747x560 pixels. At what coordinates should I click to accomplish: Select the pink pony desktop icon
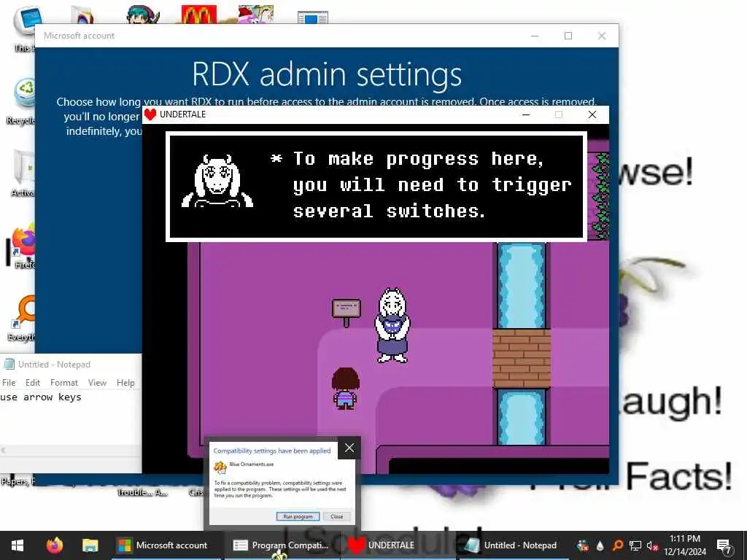click(x=256, y=15)
